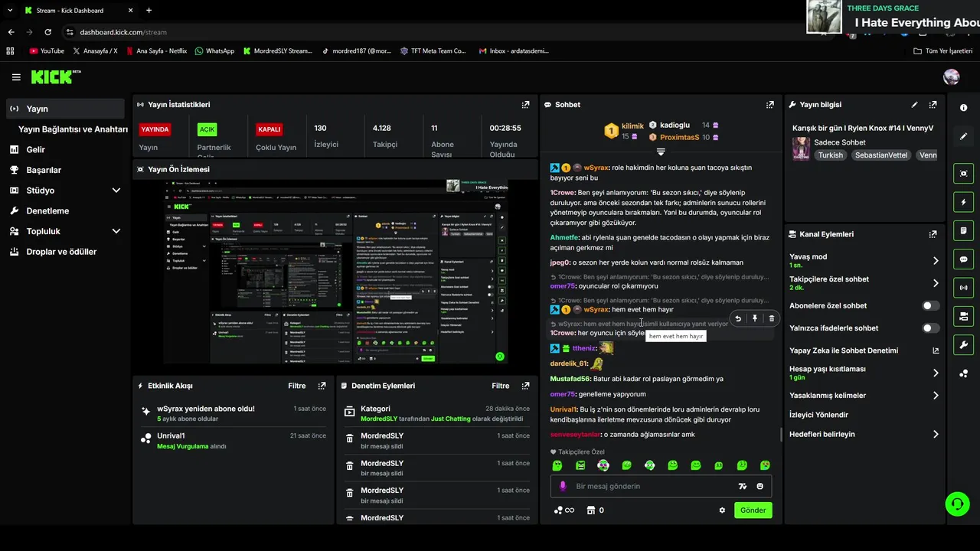
Task: Pop out the Yayın bilgisi panel
Action: (x=933, y=105)
